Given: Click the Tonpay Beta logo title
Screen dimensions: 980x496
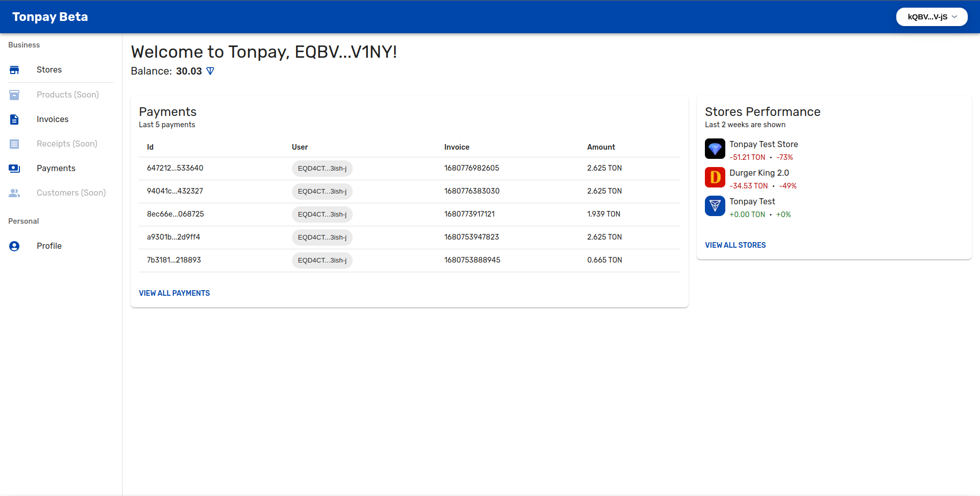Looking at the screenshot, I should (x=50, y=17).
